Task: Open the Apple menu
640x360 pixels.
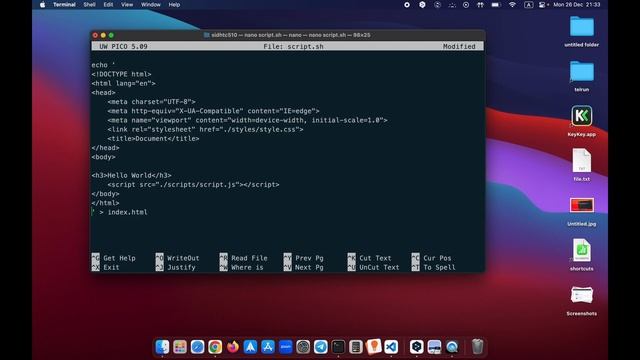Action: (x=42, y=4)
